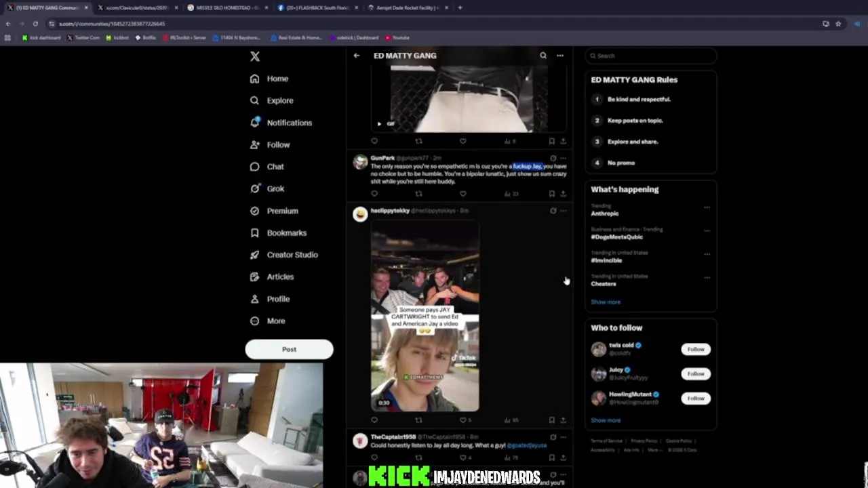This screenshot has width=868, height=488.
Task: Share hsclippytokky's video post
Action: tap(563, 420)
